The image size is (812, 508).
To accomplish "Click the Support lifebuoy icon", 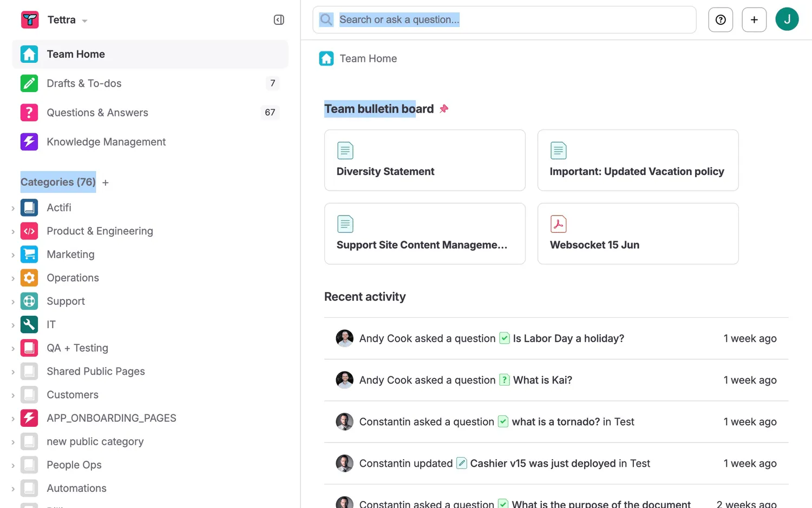I will (29, 301).
